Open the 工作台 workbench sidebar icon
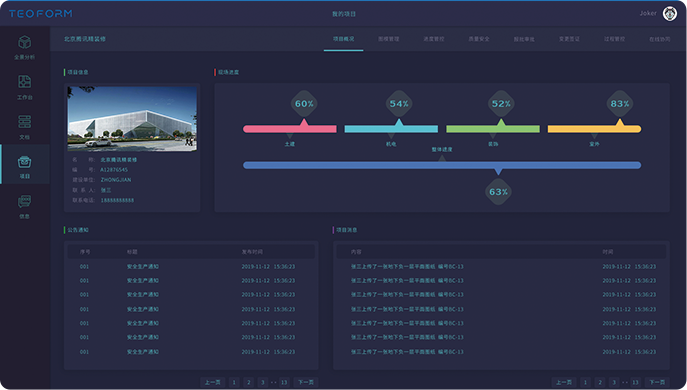 point(25,82)
